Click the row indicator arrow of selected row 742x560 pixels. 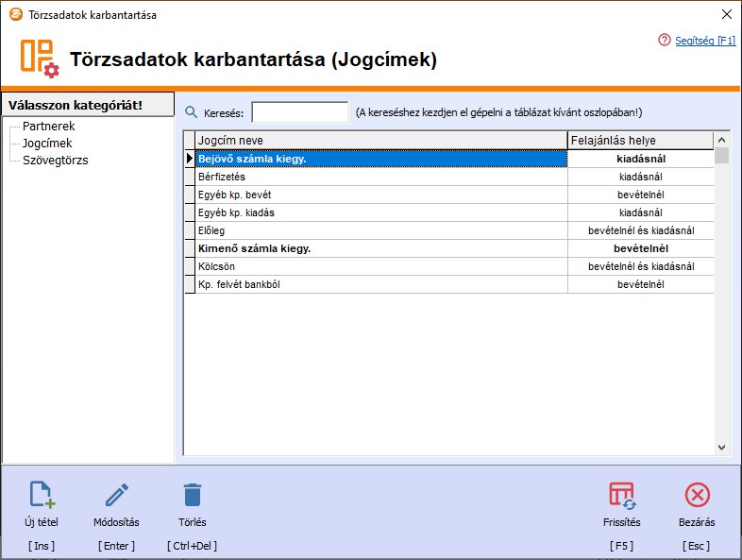[x=190, y=159]
